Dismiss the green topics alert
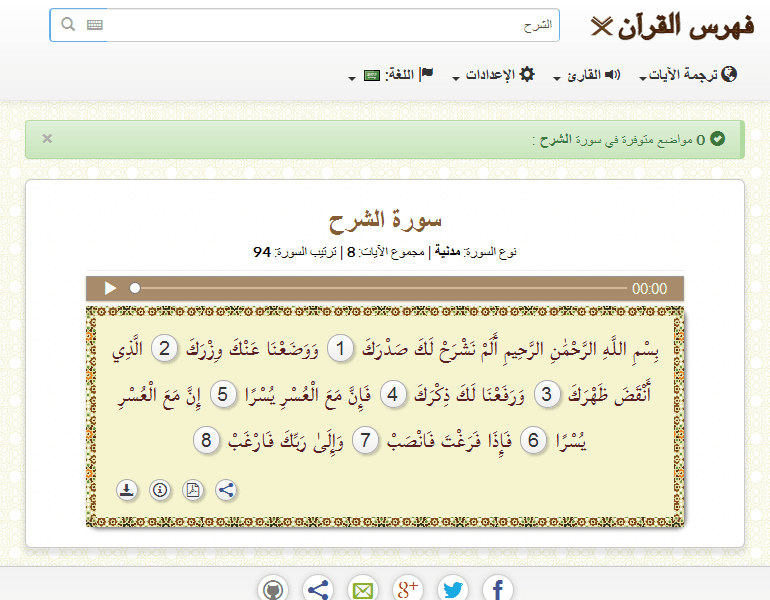770x600 pixels. pyautogui.click(x=47, y=138)
